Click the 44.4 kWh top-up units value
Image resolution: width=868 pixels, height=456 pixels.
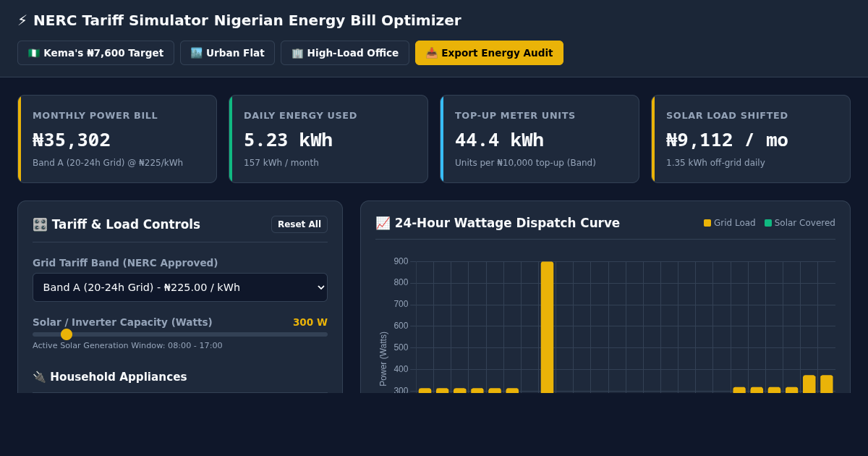pos(499,140)
